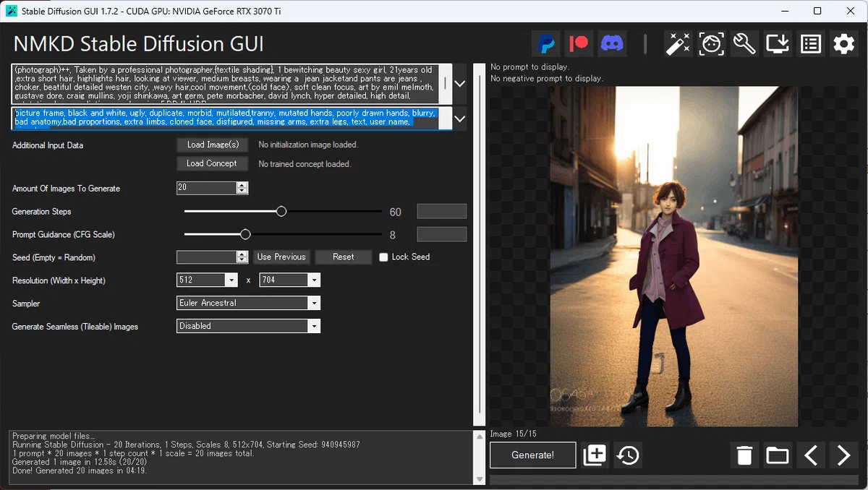Click the generated image preview
868x490 pixels.
(x=674, y=257)
